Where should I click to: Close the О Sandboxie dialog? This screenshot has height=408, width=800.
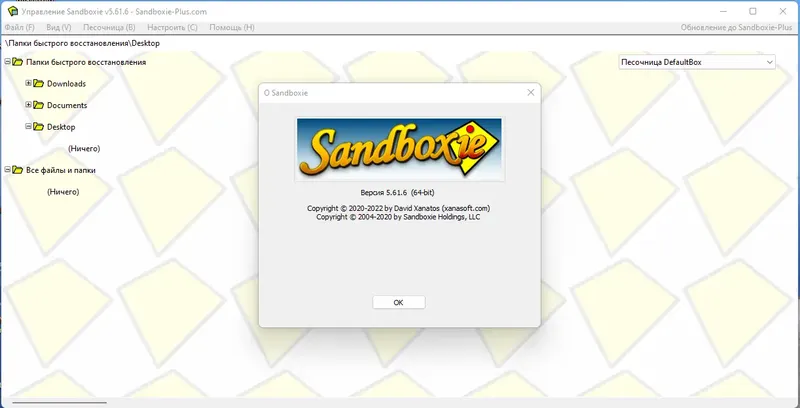pos(531,93)
